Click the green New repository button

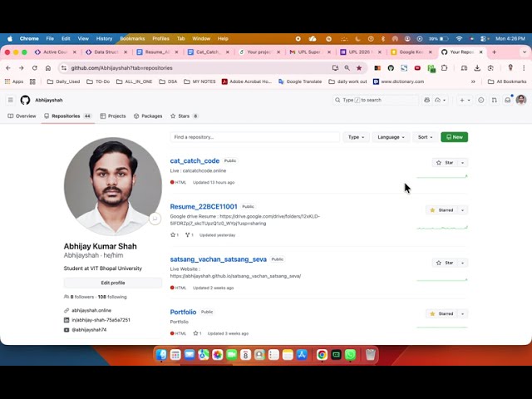[454, 137]
